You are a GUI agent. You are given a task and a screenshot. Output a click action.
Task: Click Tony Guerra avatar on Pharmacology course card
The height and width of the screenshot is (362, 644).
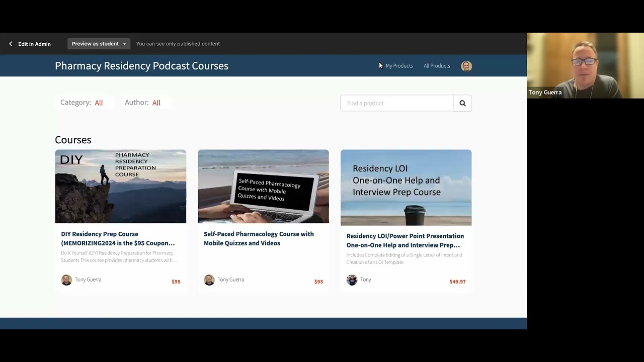tap(209, 280)
